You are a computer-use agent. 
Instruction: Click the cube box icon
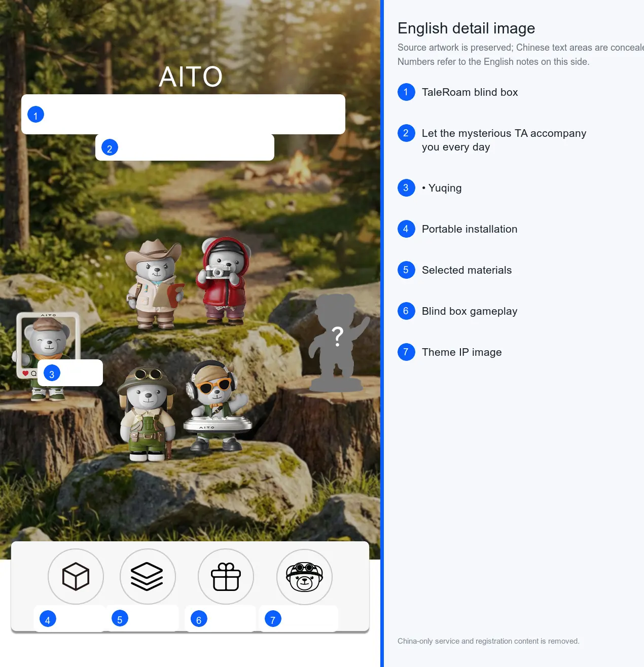click(76, 577)
